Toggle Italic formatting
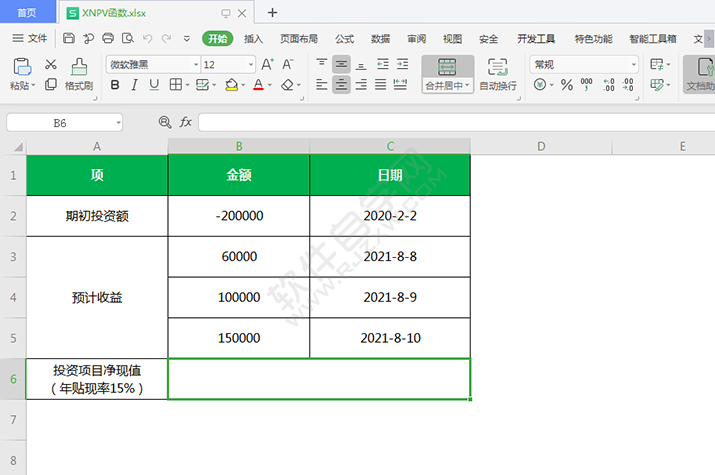The height and width of the screenshot is (475, 715). pyautogui.click(x=134, y=85)
